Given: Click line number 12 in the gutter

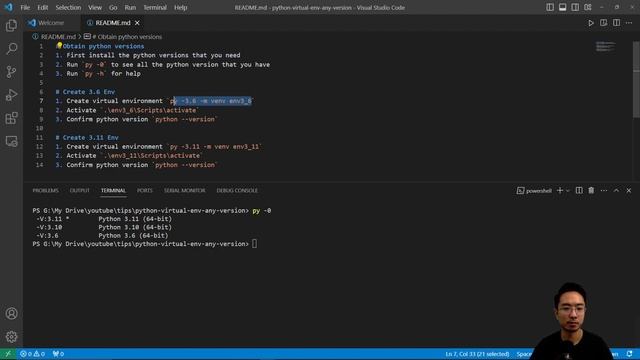Looking at the screenshot, I should pyautogui.click(x=40, y=147).
